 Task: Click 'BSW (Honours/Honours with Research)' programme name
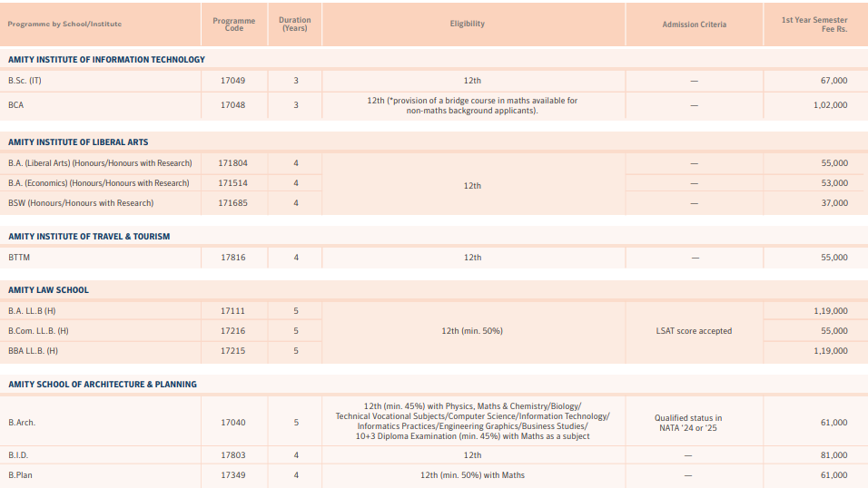point(81,203)
